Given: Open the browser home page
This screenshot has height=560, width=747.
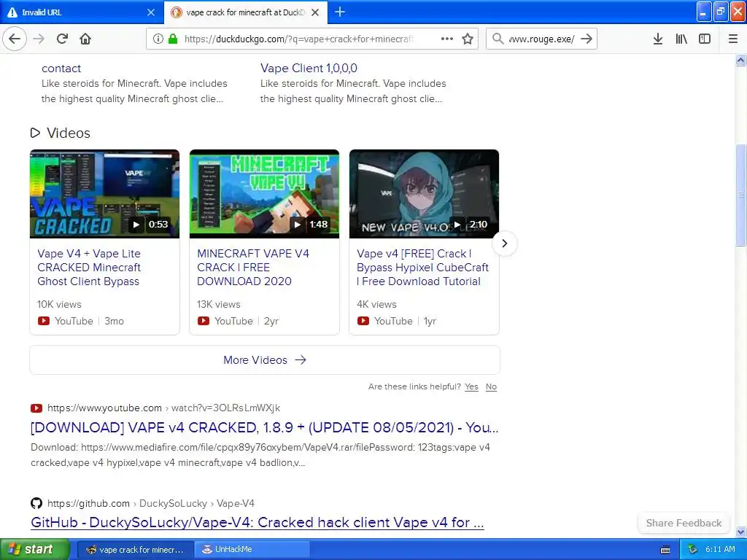Looking at the screenshot, I should coord(85,39).
